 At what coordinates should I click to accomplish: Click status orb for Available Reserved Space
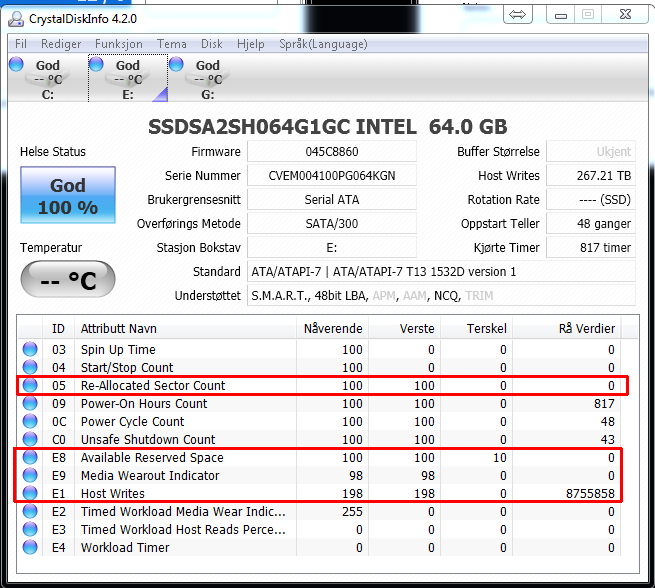tap(30, 457)
